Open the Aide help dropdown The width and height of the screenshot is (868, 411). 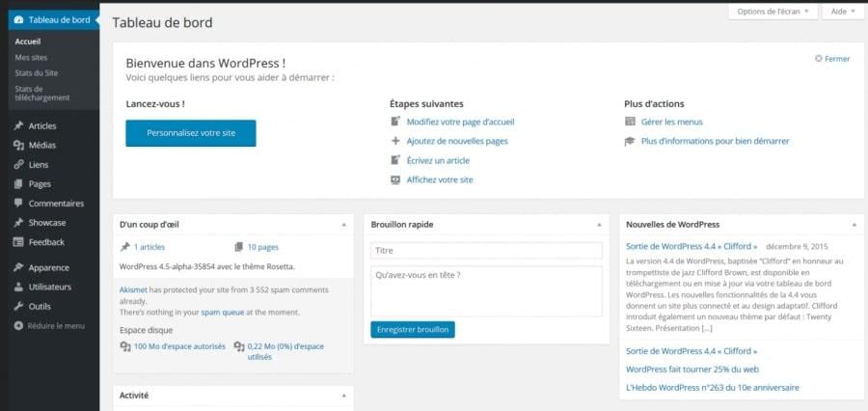pos(843,11)
